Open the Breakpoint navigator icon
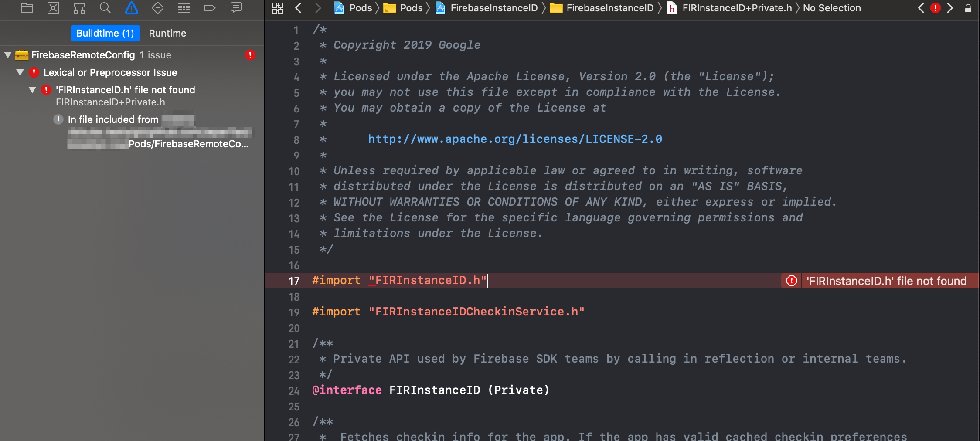The image size is (980, 441). click(x=210, y=8)
